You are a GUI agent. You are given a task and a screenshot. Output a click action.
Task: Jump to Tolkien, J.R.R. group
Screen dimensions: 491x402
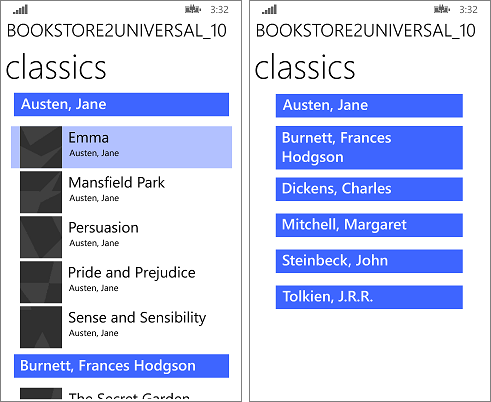point(369,297)
